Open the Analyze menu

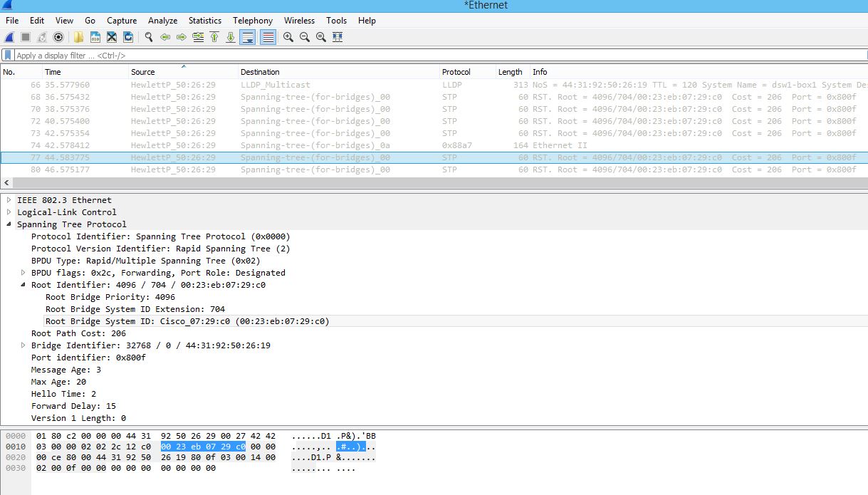(162, 21)
